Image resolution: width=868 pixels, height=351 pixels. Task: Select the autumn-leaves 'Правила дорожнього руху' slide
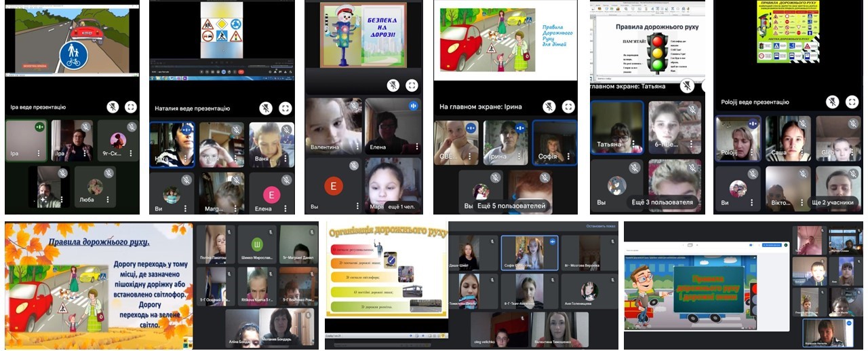(x=99, y=285)
